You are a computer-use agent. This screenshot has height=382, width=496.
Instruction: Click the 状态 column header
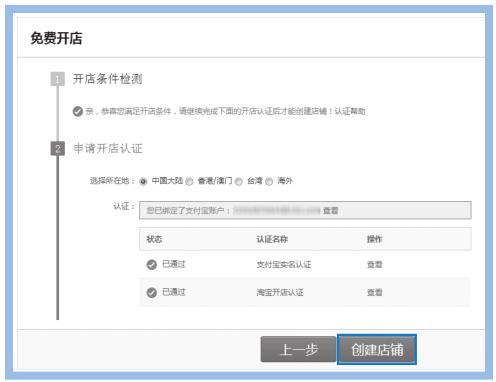pyautogui.click(x=154, y=239)
